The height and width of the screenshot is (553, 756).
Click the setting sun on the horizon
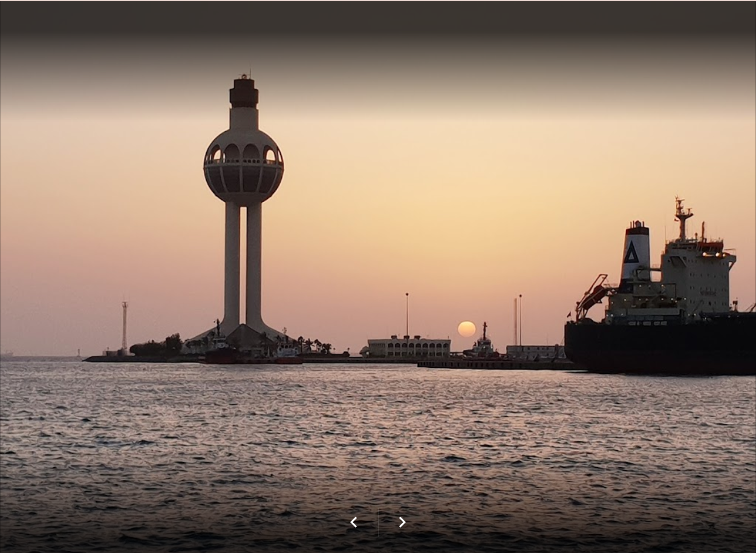pyautogui.click(x=466, y=329)
